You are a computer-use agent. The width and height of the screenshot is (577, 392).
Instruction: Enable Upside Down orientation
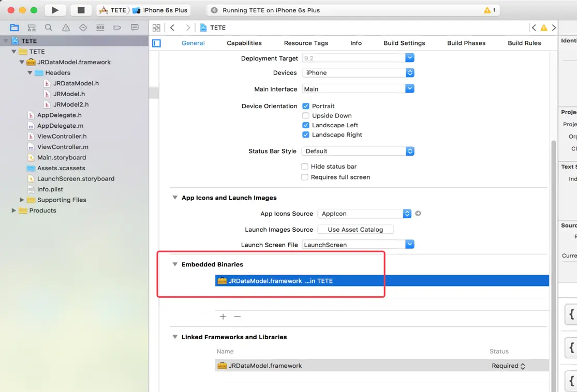click(x=305, y=115)
